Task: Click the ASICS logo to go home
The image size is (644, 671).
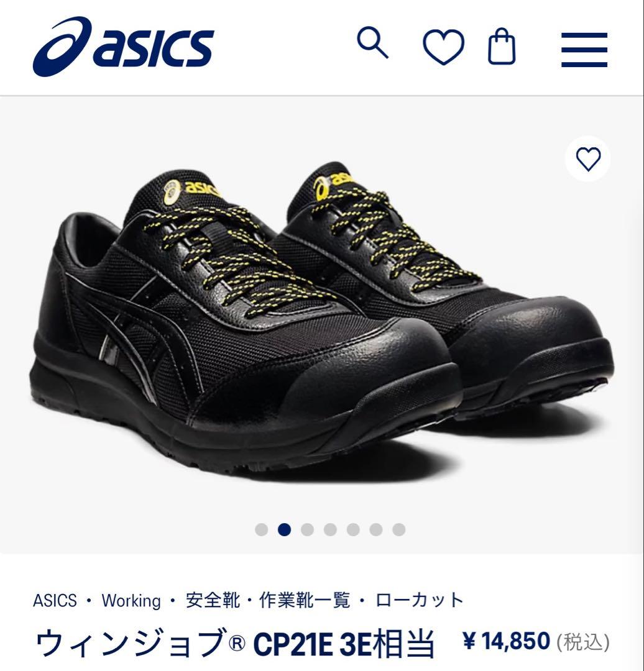Action: (123, 47)
